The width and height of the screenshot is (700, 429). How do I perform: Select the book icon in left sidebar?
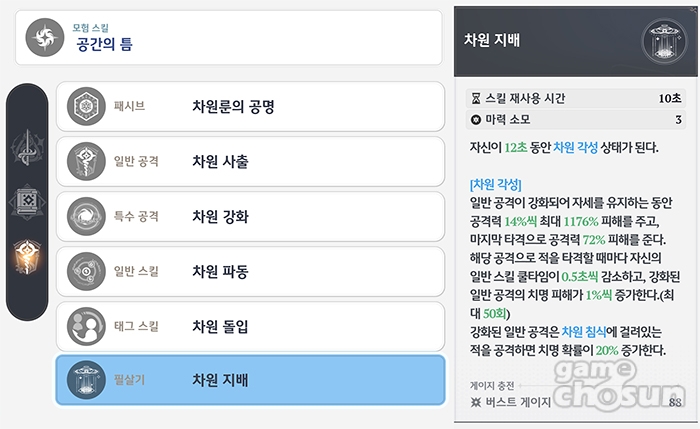coord(27,202)
